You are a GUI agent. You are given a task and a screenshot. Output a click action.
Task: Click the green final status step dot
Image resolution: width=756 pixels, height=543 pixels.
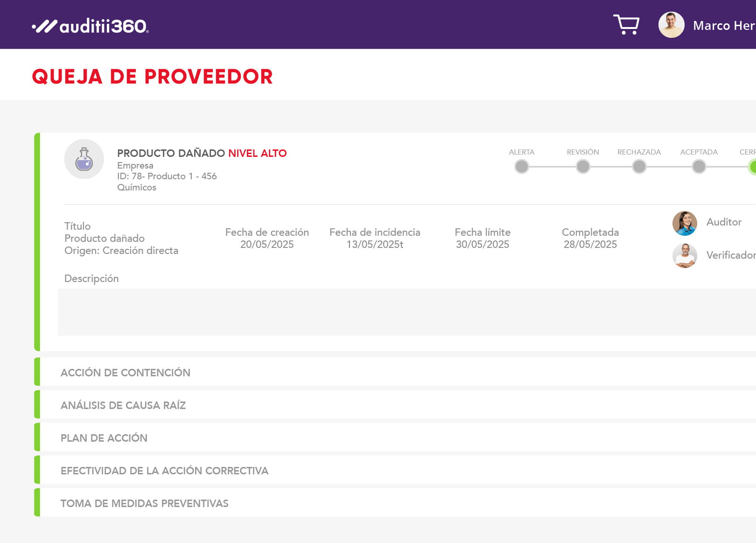click(x=752, y=167)
